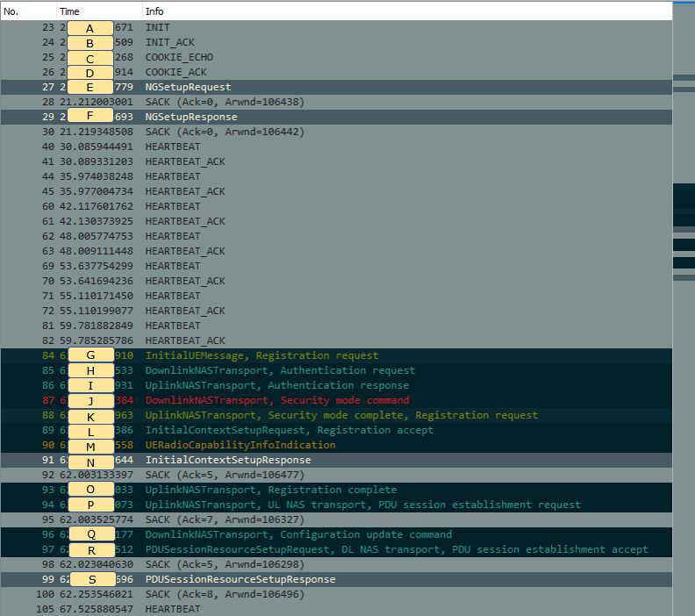Image resolution: width=695 pixels, height=616 pixels.
Task: Select HEARTBEAT_ACK packet at time 35.977004734
Action: click(x=336, y=192)
